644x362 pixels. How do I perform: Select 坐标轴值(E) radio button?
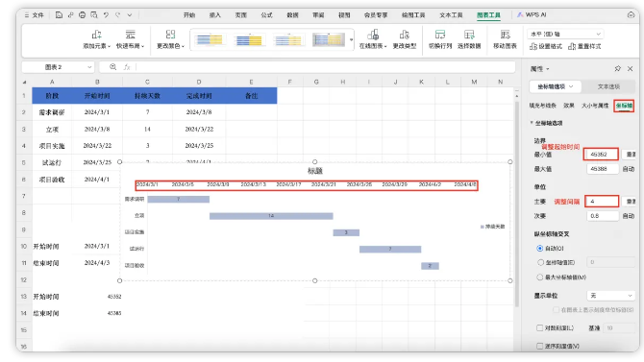pos(540,262)
